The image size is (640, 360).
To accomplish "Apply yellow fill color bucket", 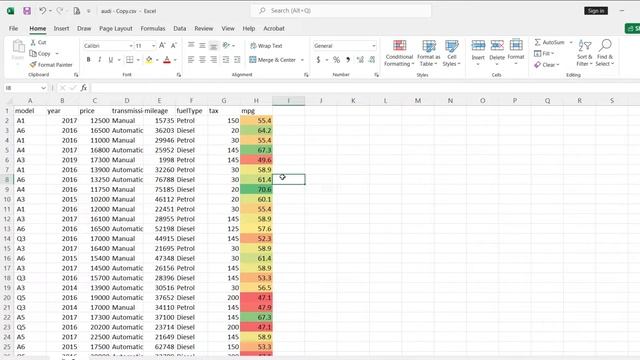I will [149, 60].
